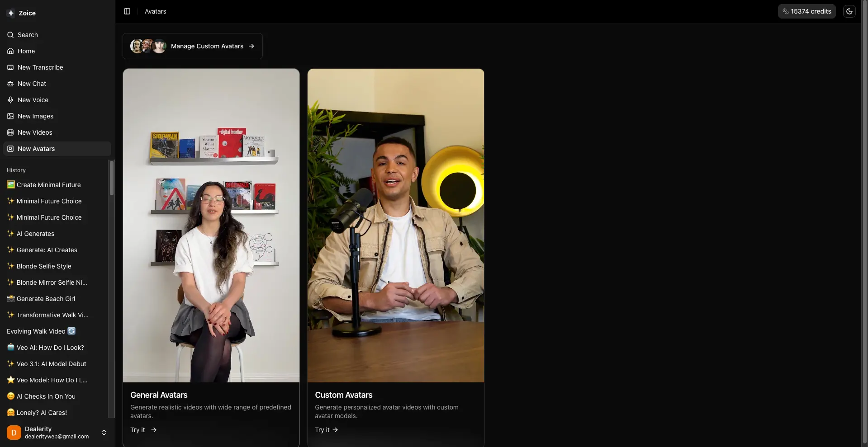This screenshot has height=447, width=868.
Task: Click the star emoji by Veo Model history
Action: pos(11,380)
